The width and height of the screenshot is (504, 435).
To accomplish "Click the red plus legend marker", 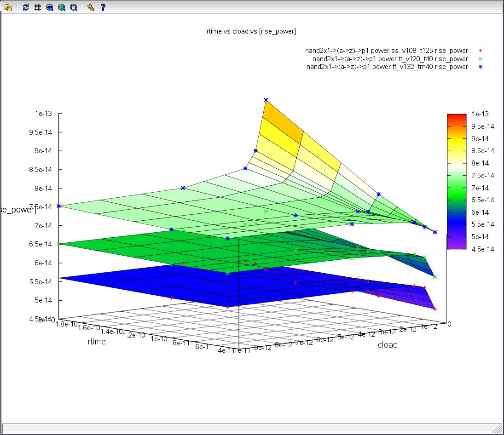I will 480,51.
